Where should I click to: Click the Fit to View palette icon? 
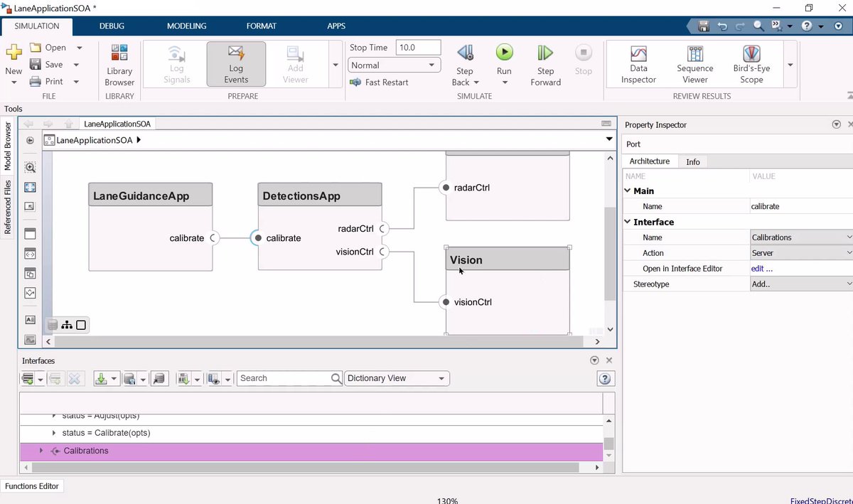pos(30,188)
